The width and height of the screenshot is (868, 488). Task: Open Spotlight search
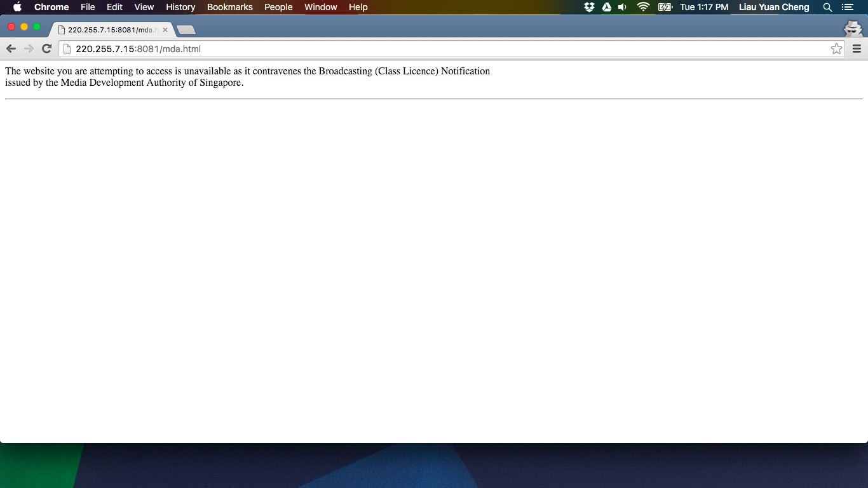coord(827,7)
